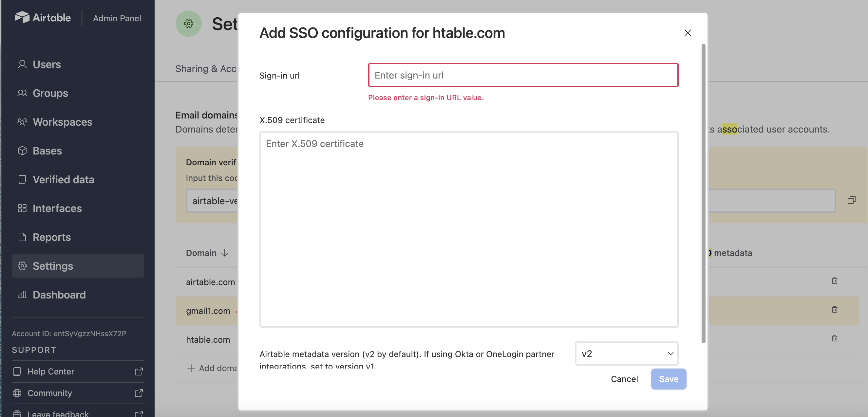
Task: Select the gmail1.com domain text
Action: point(208,311)
